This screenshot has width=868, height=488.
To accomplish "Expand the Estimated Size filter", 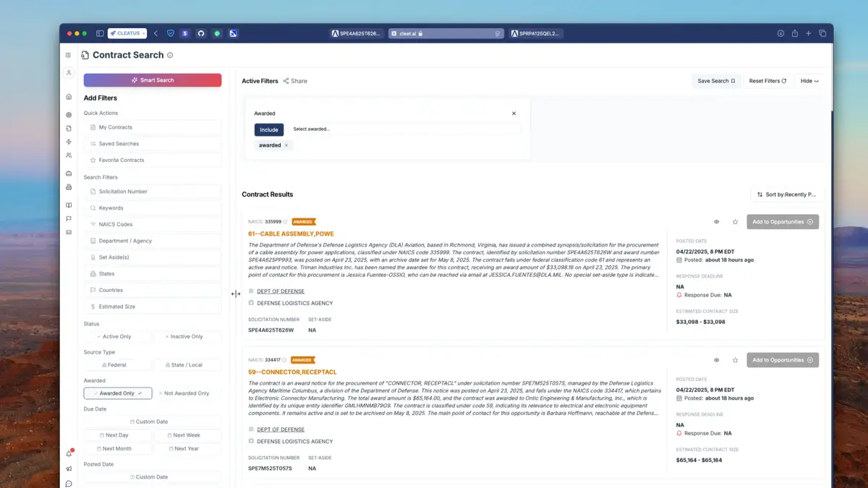I will point(153,307).
